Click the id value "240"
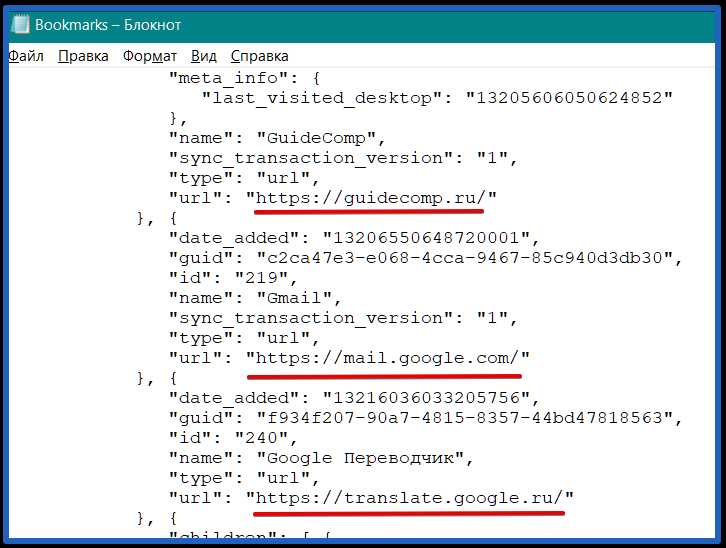 [263, 438]
